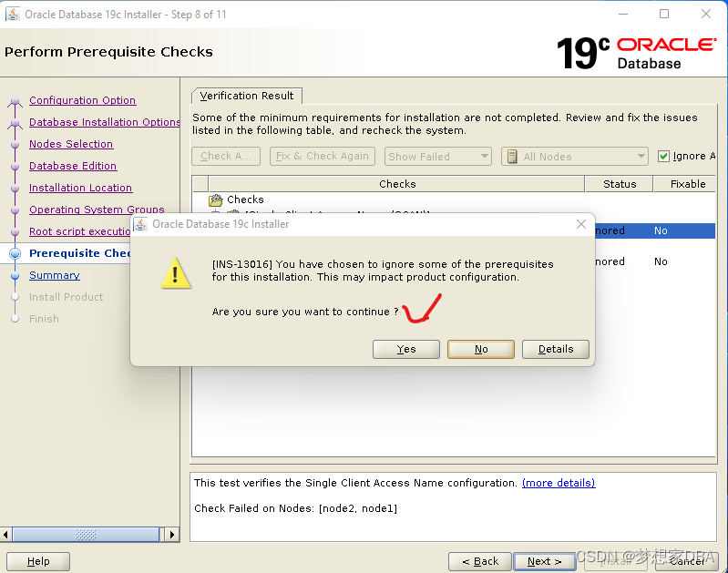Click the Oracle 19c Database logo
Image resolution: width=728 pixels, height=573 pixels.
click(x=636, y=53)
